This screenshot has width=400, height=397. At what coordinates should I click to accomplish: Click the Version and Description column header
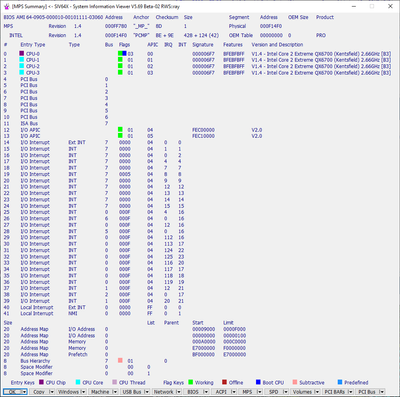(277, 44)
